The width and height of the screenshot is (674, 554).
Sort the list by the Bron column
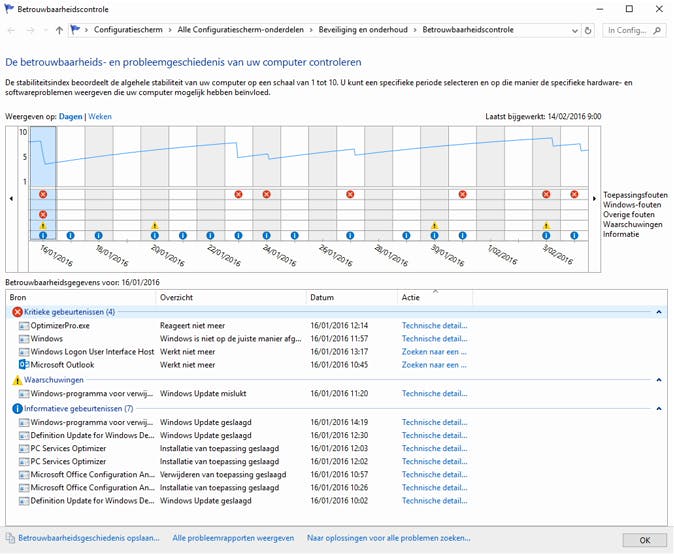pos(81,297)
